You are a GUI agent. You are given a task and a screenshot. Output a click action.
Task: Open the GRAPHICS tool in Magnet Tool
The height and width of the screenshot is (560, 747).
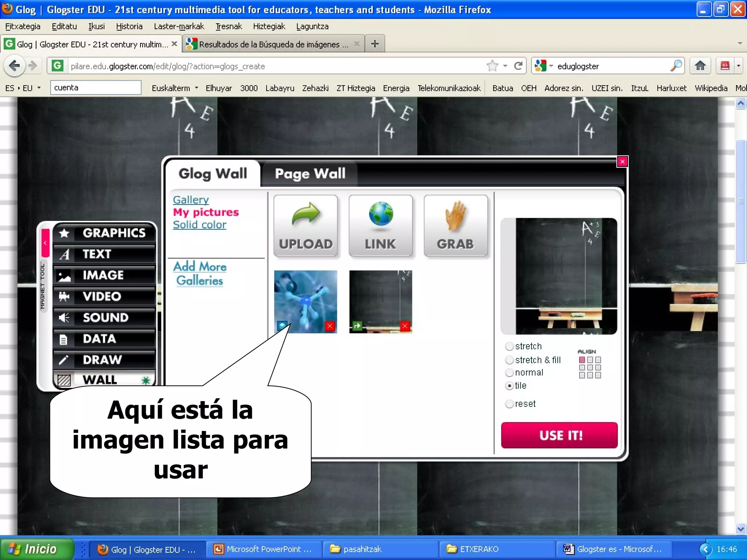pyautogui.click(x=105, y=233)
